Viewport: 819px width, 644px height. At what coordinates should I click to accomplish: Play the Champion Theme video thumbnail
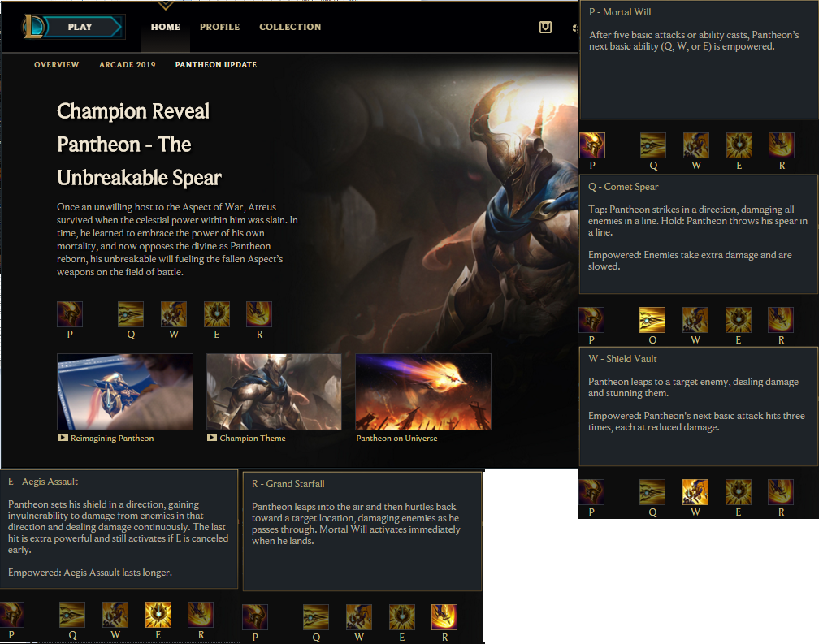274,391
